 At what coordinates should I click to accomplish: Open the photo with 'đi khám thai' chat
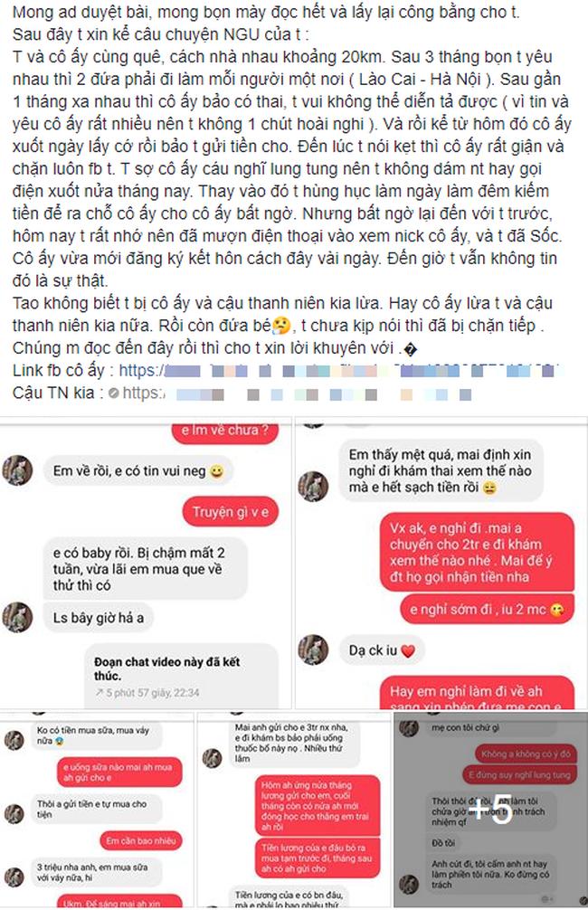[x=441, y=563]
